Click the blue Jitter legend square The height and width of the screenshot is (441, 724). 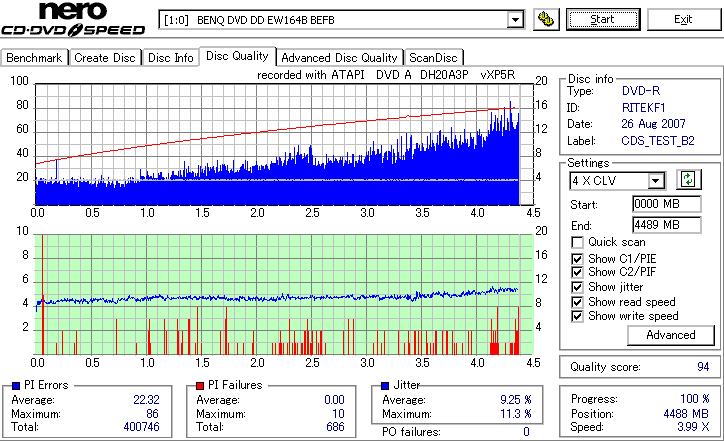tap(385, 386)
